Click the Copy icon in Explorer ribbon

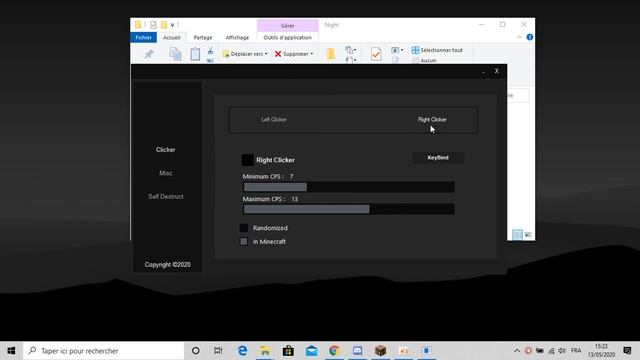tap(176, 54)
